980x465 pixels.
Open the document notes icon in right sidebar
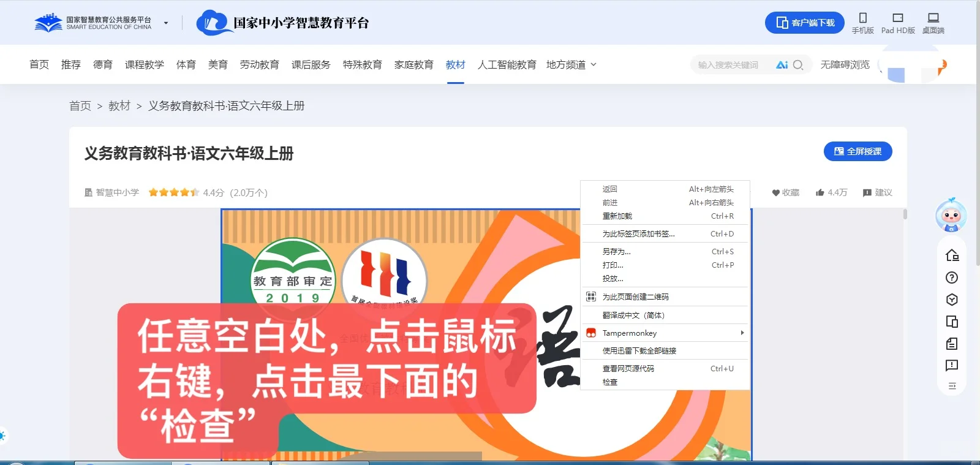point(952,344)
